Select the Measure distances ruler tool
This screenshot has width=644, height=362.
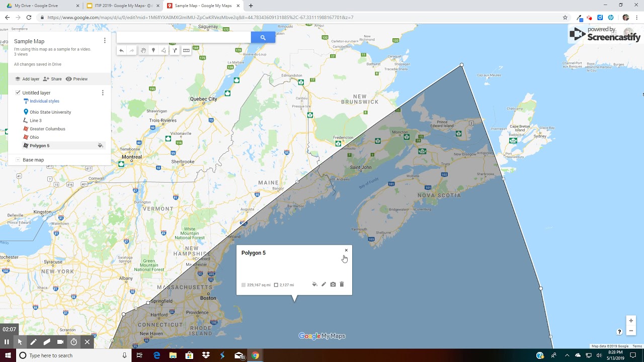tap(186, 50)
